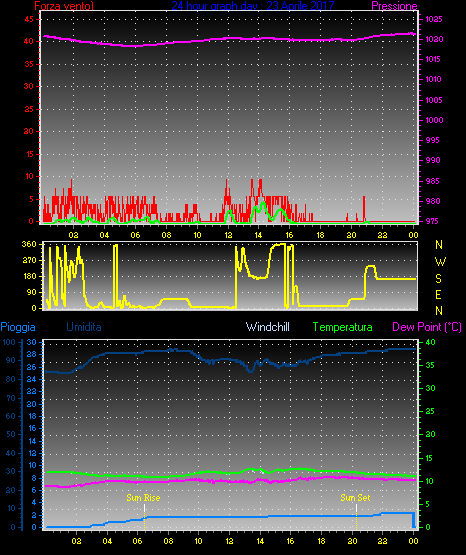Click the 12 hour tick on top graph
The image size is (466, 555).
228,235
